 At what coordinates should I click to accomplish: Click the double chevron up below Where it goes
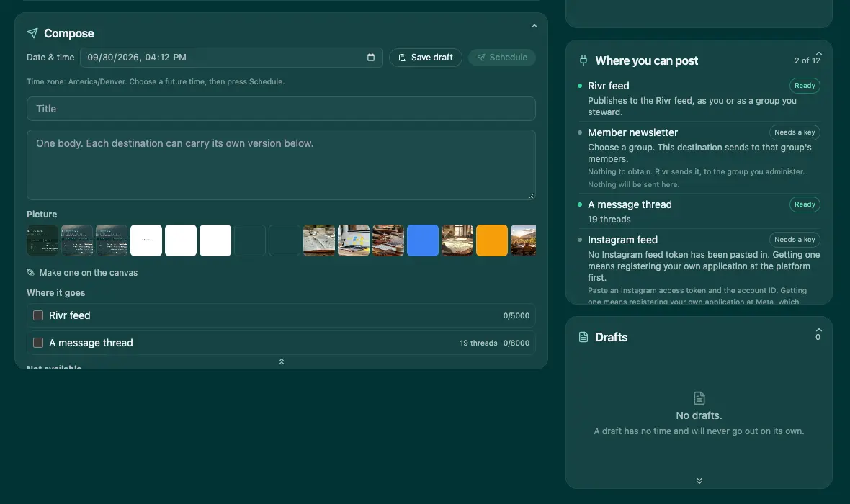[x=282, y=361]
